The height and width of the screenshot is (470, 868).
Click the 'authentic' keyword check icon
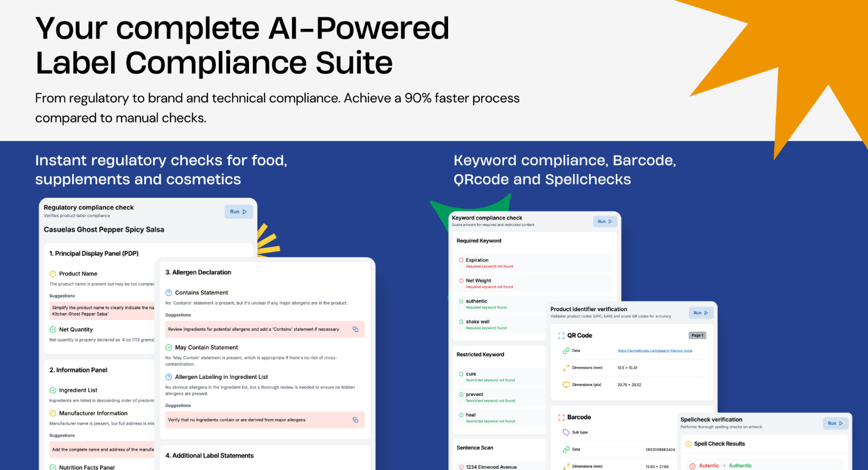click(x=461, y=301)
